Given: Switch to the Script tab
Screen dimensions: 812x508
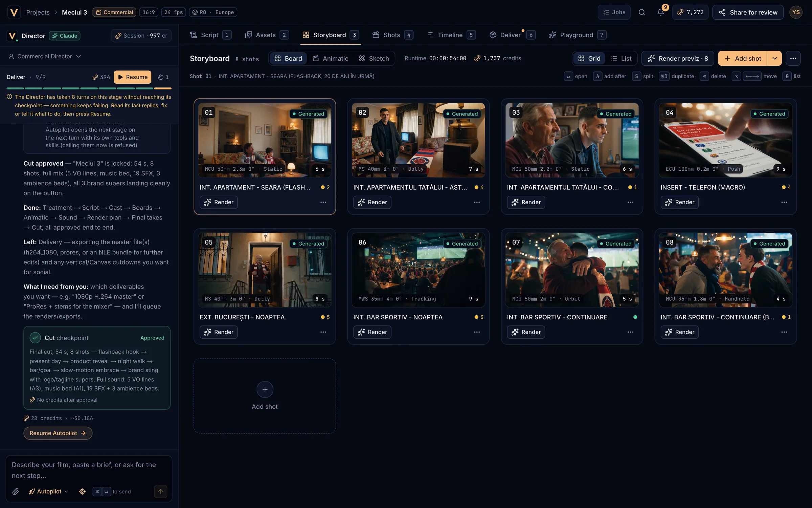Looking at the screenshot, I should [x=210, y=35].
